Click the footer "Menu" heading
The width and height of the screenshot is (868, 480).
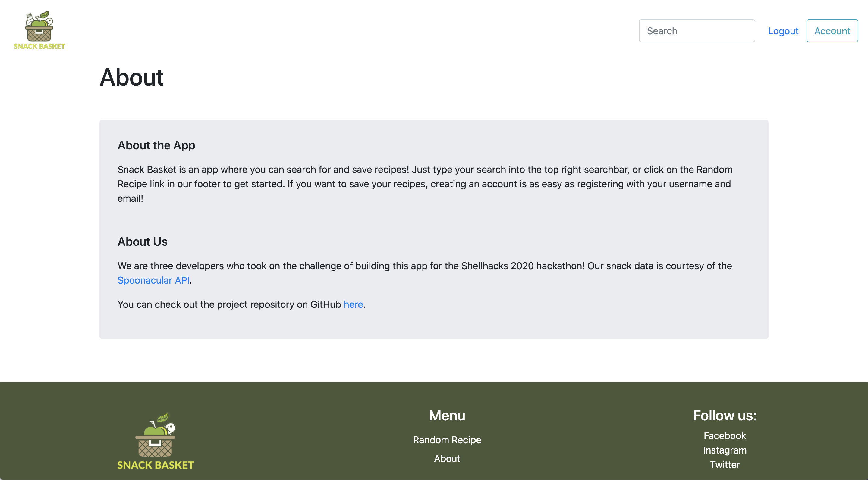(x=447, y=415)
